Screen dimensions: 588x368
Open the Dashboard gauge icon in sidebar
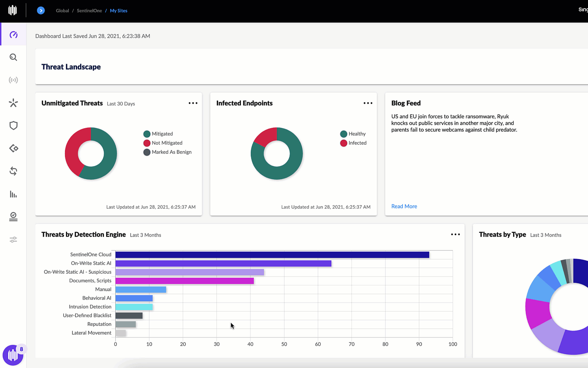point(13,35)
